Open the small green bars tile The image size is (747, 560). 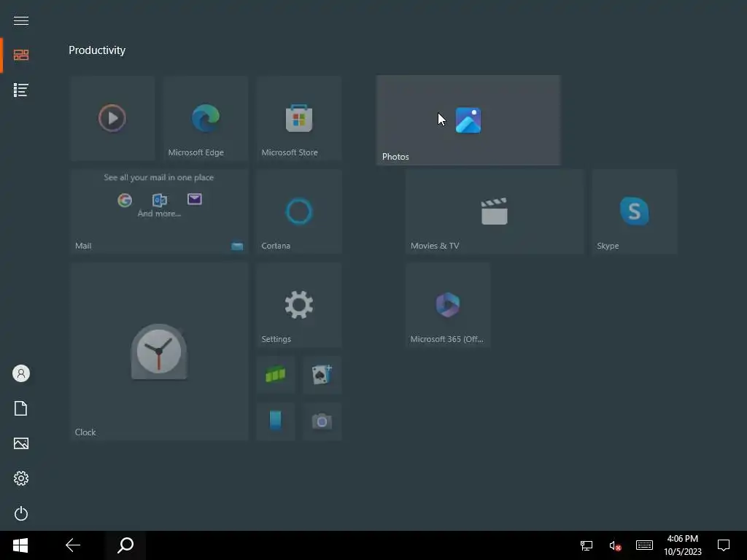(275, 375)
